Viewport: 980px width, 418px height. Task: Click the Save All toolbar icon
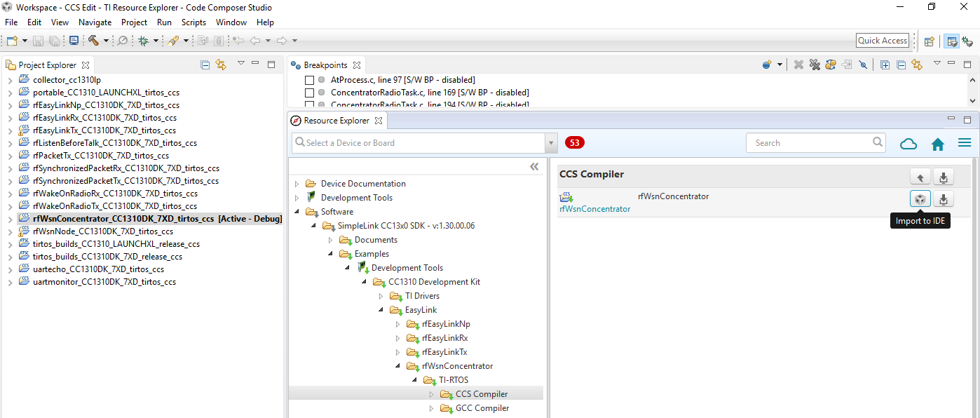pos(54,41)
